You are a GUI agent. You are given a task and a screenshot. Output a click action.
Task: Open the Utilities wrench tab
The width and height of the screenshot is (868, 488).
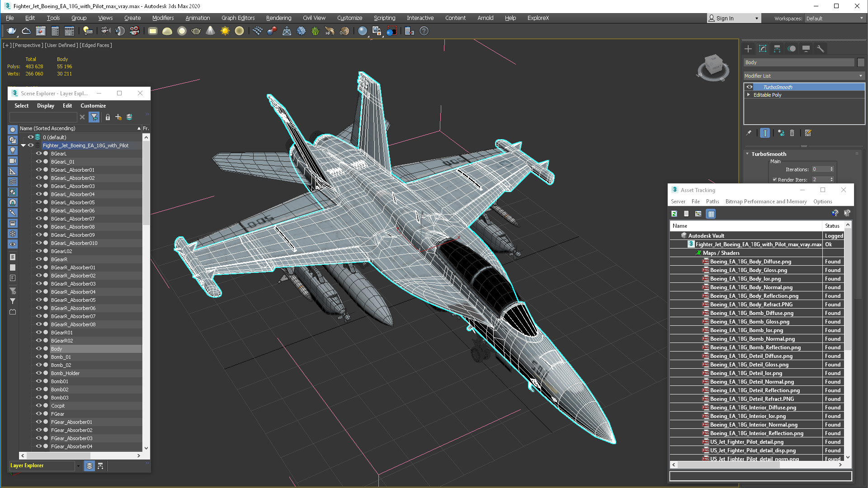(x=821, y=49)
